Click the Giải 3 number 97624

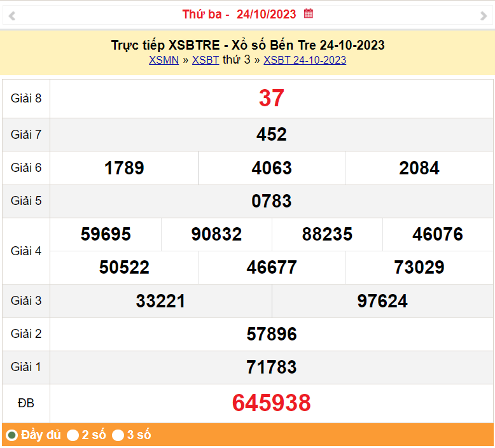pyautogui.click(x=382, y=301)
